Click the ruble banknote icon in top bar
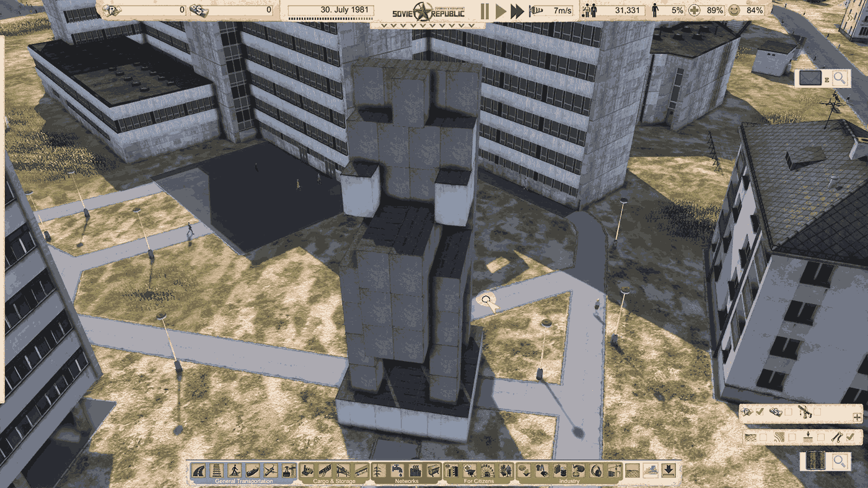 tap(112, 10)
